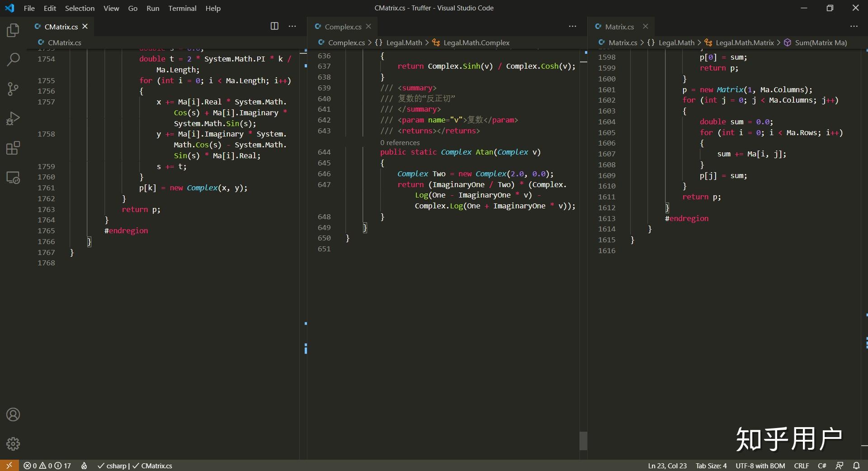Screen dimensions: 868x471
Task: Click the CRLF line ending selector
Action: pos(801,466)
